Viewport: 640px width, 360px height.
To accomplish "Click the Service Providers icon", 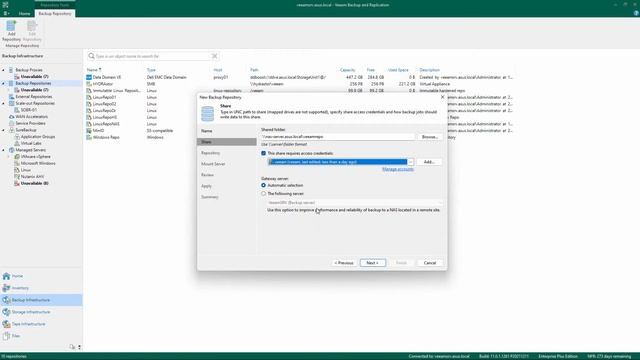I will tap(11, 123).
